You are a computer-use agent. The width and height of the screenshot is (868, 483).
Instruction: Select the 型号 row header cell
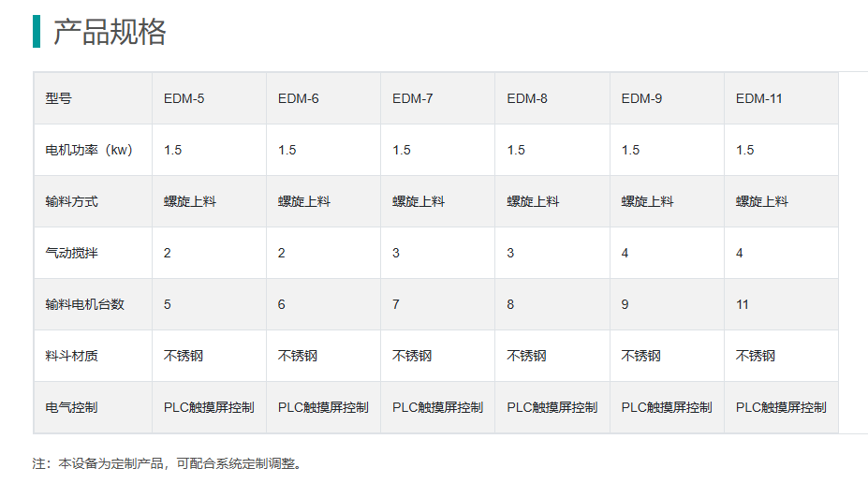(58, 98)
